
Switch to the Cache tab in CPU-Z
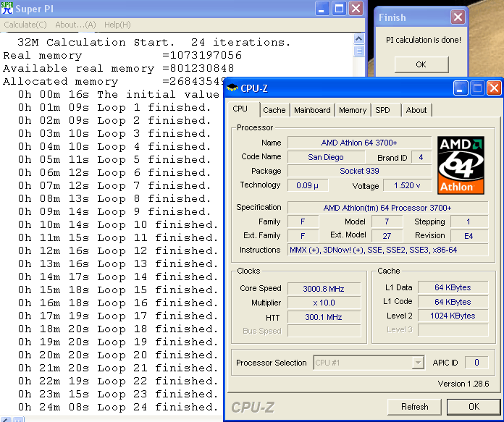coord(274,110)
